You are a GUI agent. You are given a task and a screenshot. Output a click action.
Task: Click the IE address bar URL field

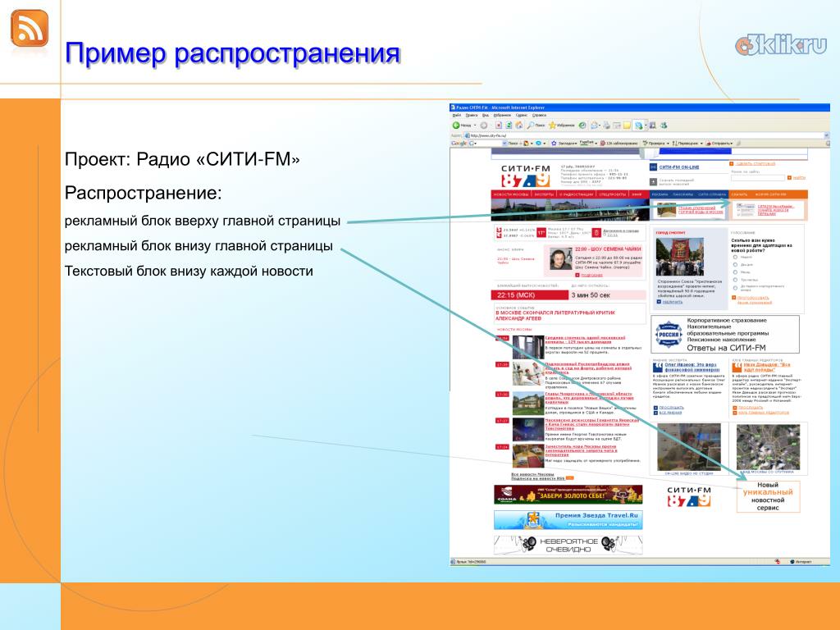coord(643,135)
